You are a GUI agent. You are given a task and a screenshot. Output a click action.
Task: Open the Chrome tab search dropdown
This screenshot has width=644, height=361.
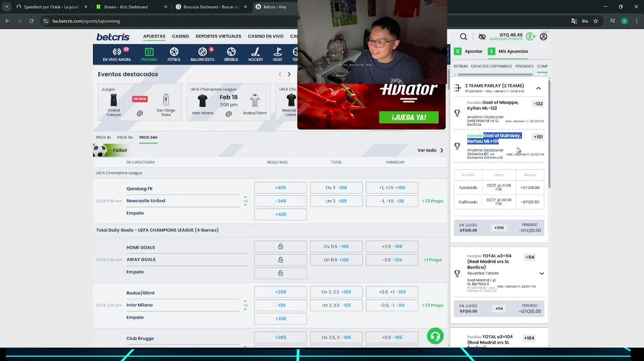(x=7, y=7)
